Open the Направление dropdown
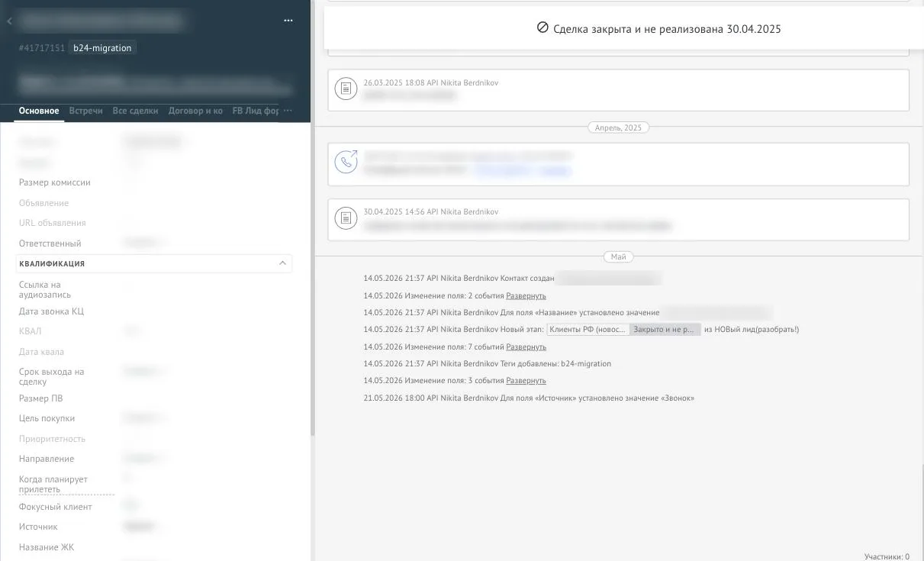Image resolution: width=924 pixels, height=561 pixels. (145, 459)
